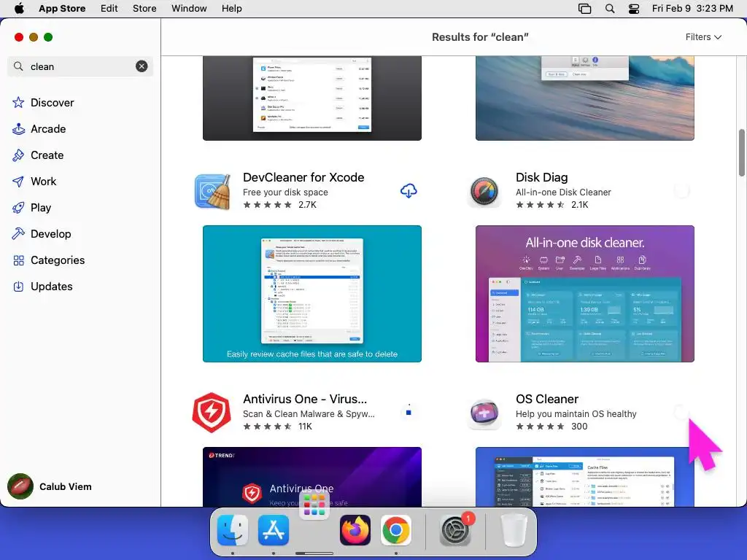Open the Develop section
Viewport: 747px width, 560px height.
(x=50, y=234)
